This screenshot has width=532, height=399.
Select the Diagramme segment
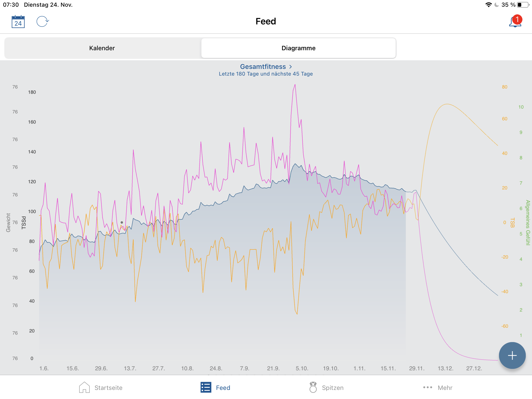tap(298, 48)
